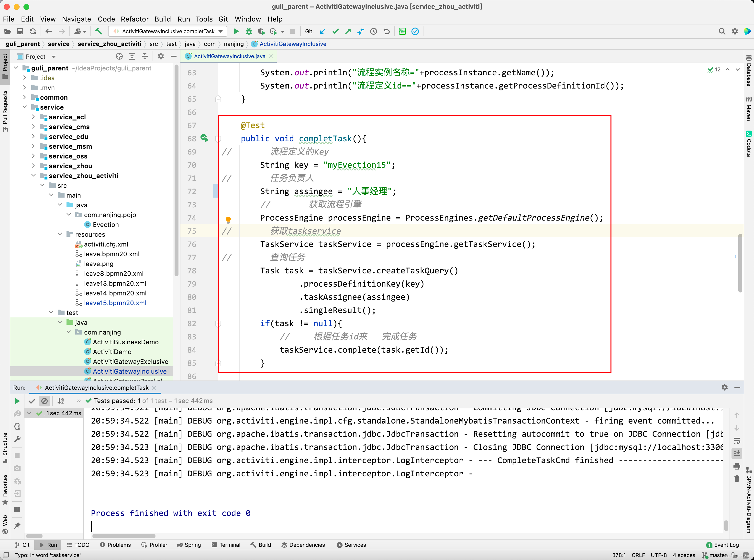Click run test gutter icon at line 68
This screenshot has height=560, width=754.
click(x=204, y=138)
